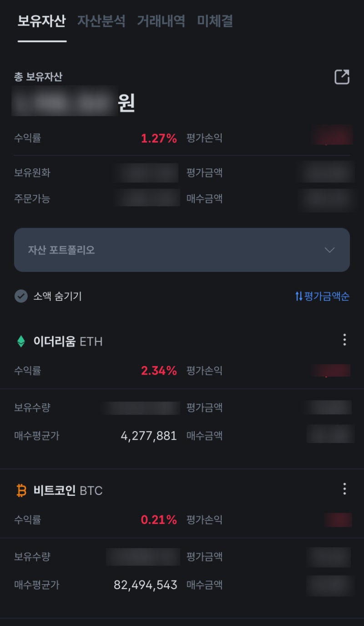
Task: Open the three-dot menu for 이더리움 ETH
Action: click(x=344, y=340)
